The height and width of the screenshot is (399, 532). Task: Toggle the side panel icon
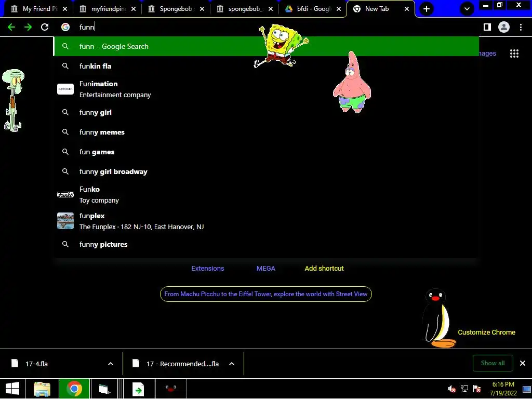[487, 27]
